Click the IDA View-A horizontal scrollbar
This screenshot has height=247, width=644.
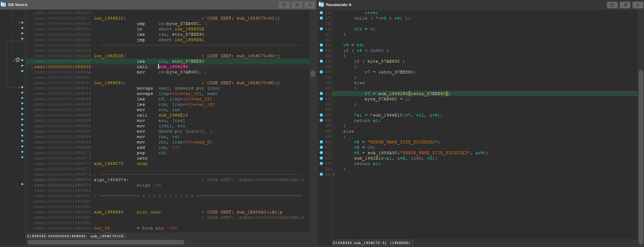click(106, 242)
